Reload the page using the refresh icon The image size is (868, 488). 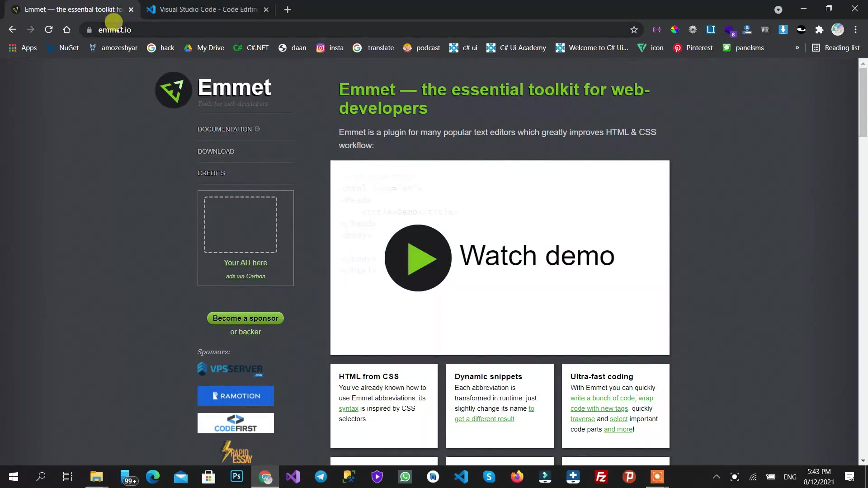[x=48, y=29]
